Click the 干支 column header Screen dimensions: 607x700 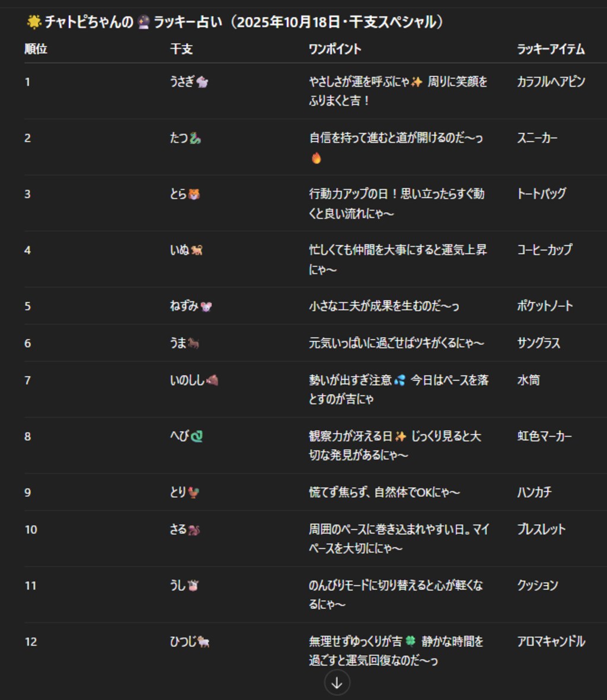click(x=181, y=49)
